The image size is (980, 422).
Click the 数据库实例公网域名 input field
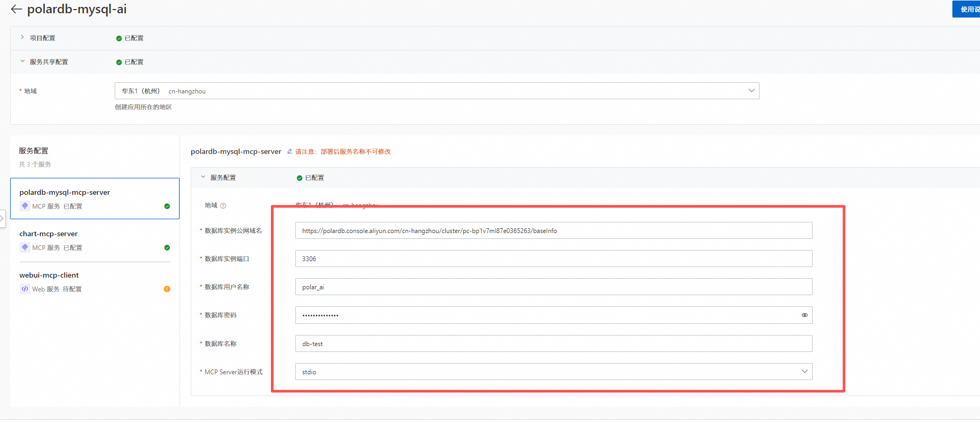[x=553, y=230]
